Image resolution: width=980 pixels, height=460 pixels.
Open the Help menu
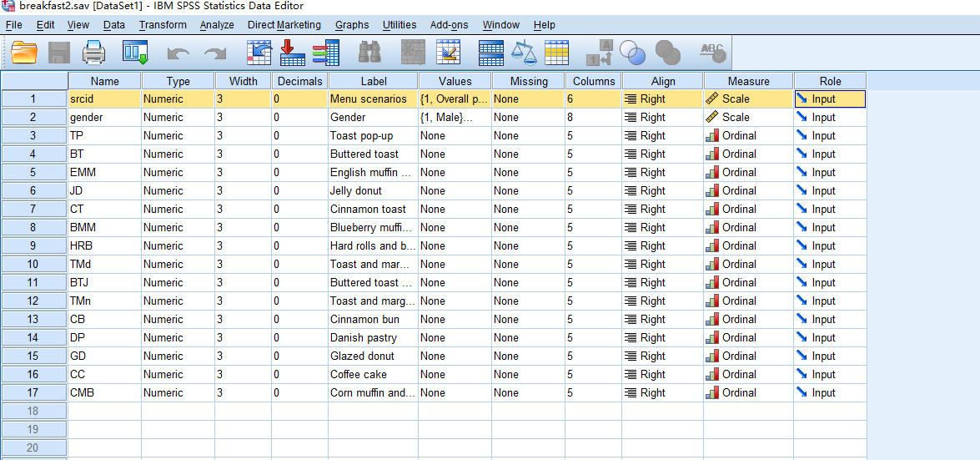(x=545, y=25)
